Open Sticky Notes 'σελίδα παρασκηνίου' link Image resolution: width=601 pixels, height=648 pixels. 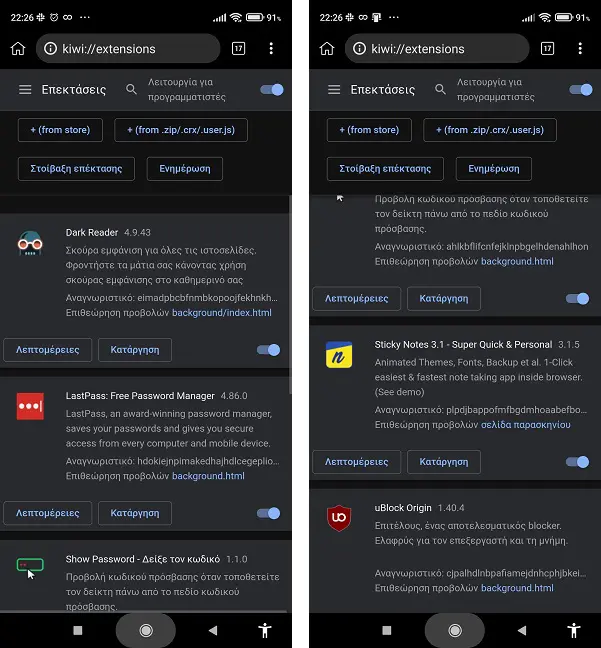point(525,424)
